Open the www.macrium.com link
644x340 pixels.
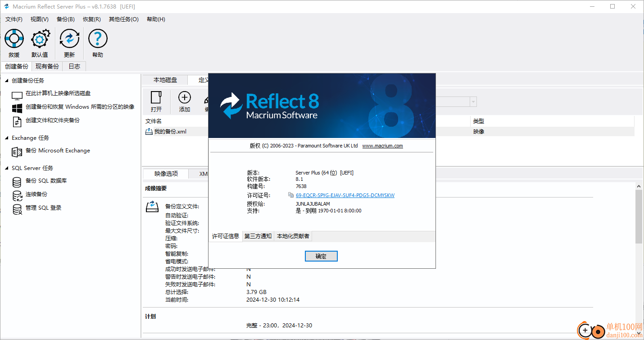pyautogui.click(x=382, y=146)
